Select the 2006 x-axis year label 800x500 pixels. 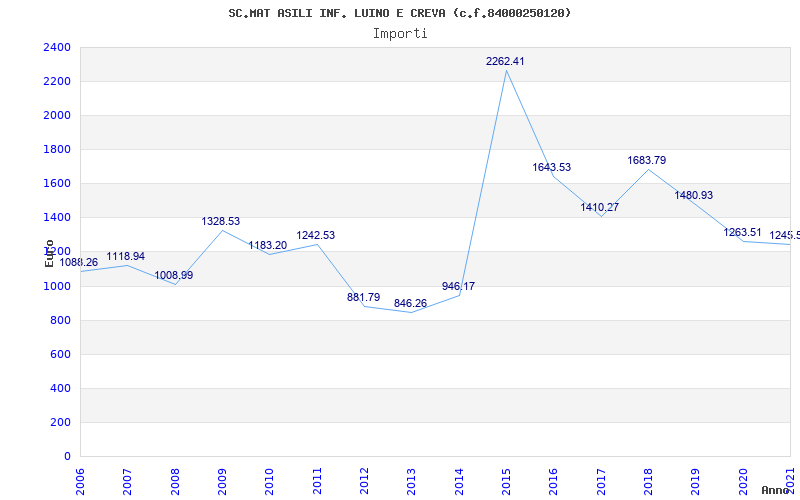click(x=80, y=481)
